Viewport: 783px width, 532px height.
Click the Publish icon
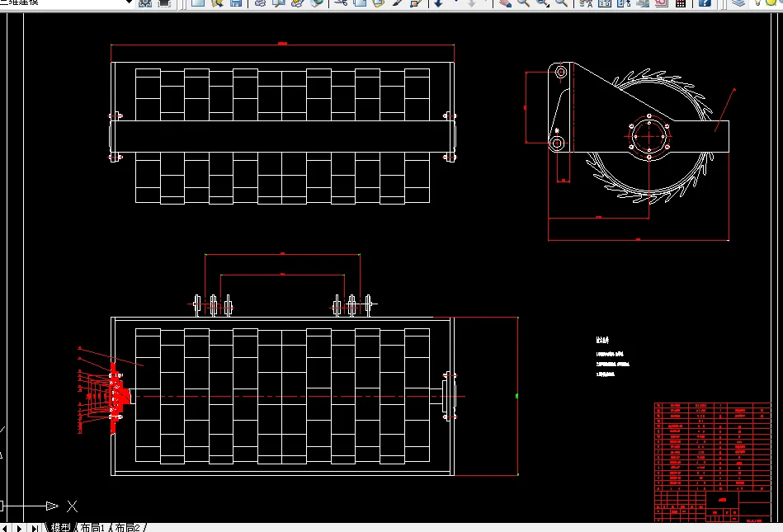(x=298, y=3)
